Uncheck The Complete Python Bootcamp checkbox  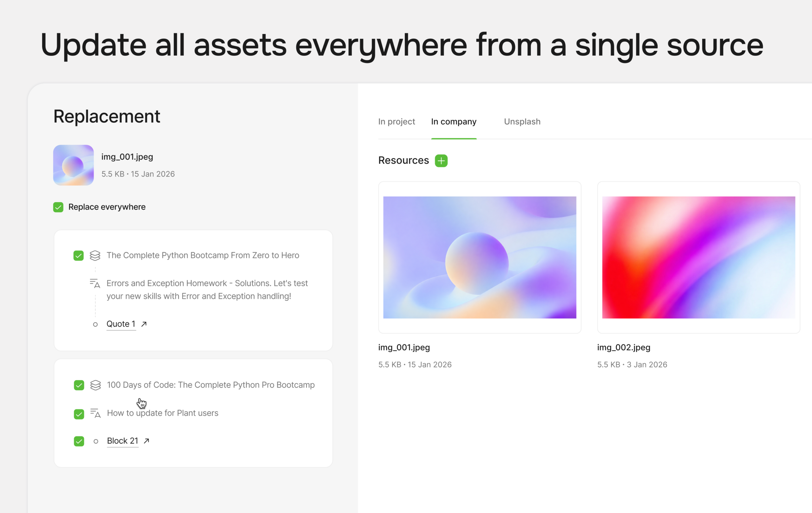79,256
